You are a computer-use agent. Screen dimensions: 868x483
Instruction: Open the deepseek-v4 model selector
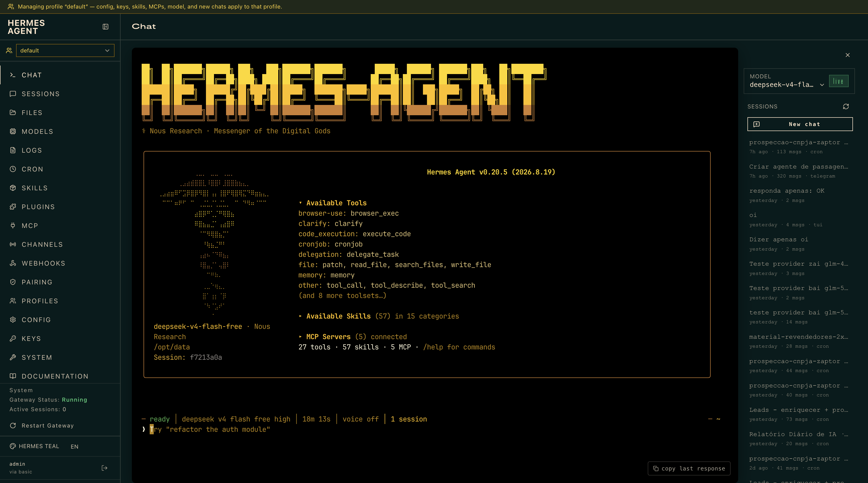coord(787,85)
